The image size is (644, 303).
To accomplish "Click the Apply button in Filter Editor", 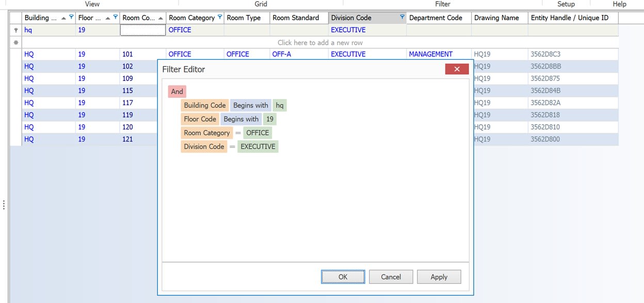I will [439, 277].
